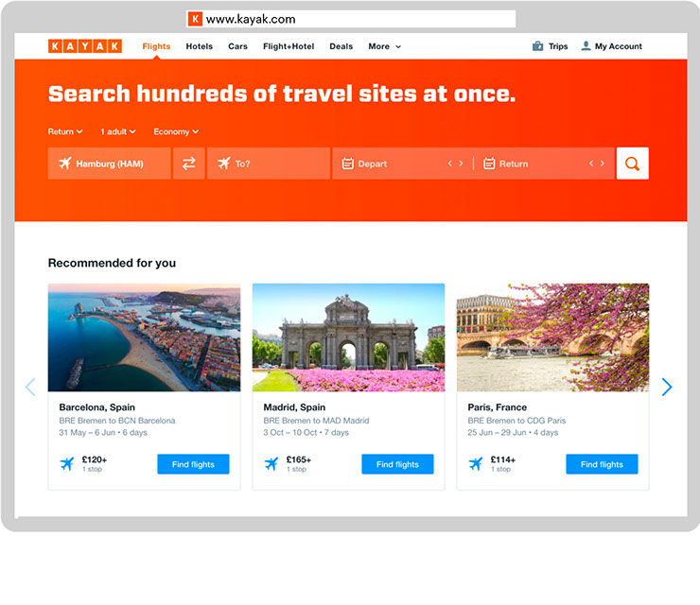Find flights to Paris, France
Image resolution: width=700 pixels, height=605 pixels.
coord(602,464)
